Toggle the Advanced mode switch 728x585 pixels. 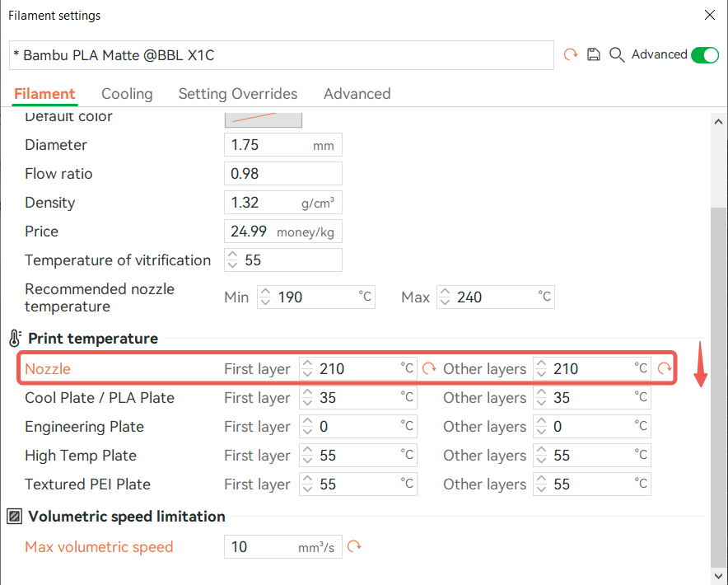(x=705, y=55)
